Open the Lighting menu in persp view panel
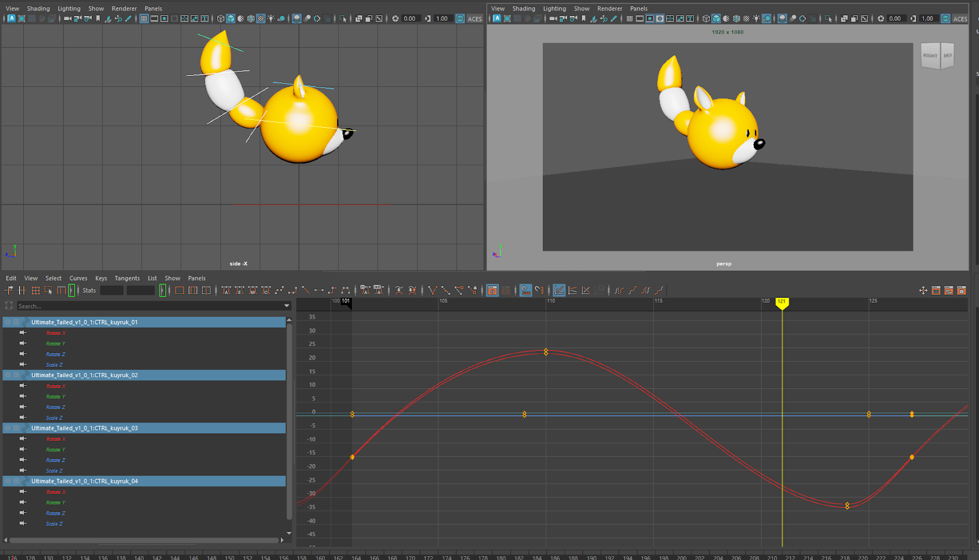This screenshot has height=560, width=979. [554, 9]
